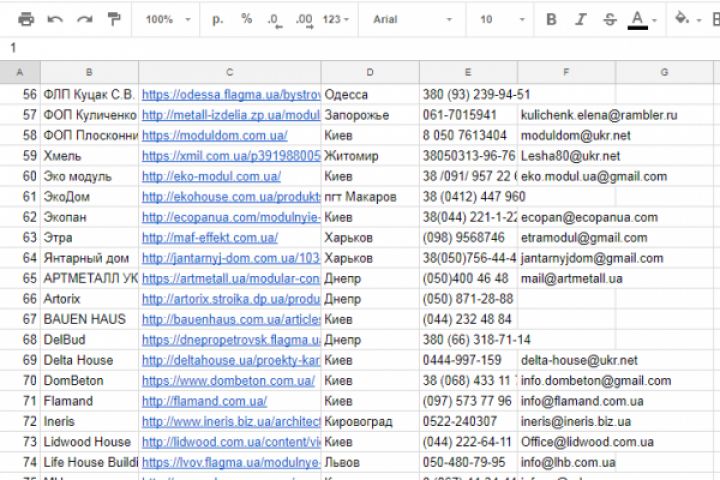Select column A header
The height and width of the screenshot is (480, 720).
(20, 72)
